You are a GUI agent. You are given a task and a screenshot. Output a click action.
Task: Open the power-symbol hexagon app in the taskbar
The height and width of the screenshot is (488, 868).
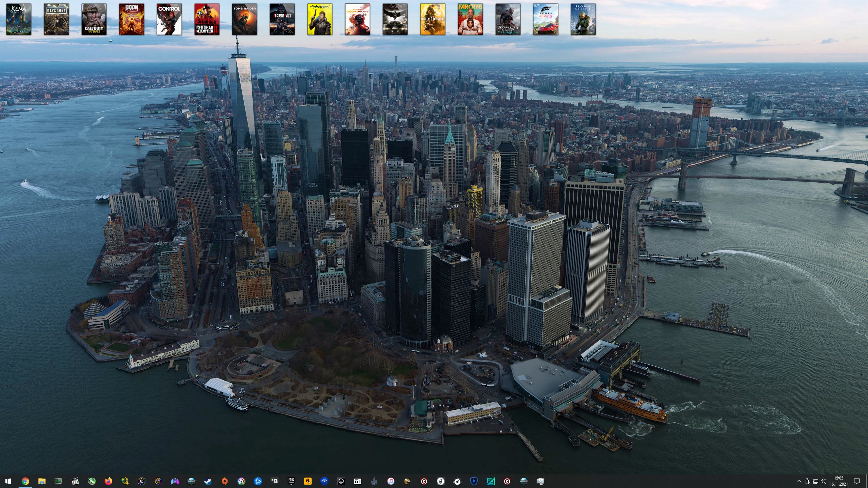point(141,481)
